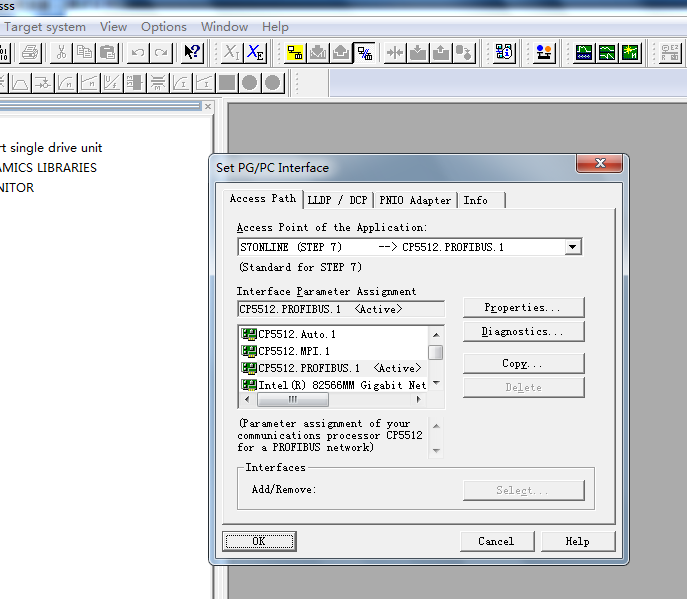The width and height of the screenshot is (687, 599).
Task: Select the LIBRARIES tree entry
Action: pyautogui.click(x=48, y=168)
